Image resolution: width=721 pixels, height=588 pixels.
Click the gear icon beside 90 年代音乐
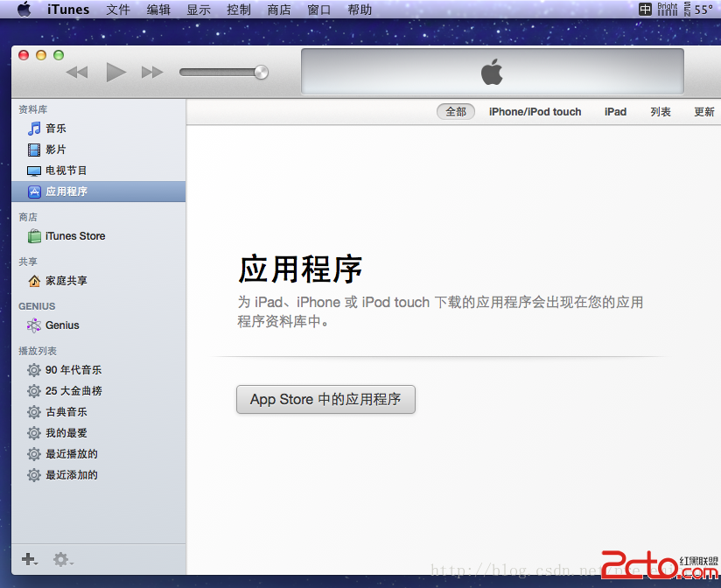[x=33, y=369]
